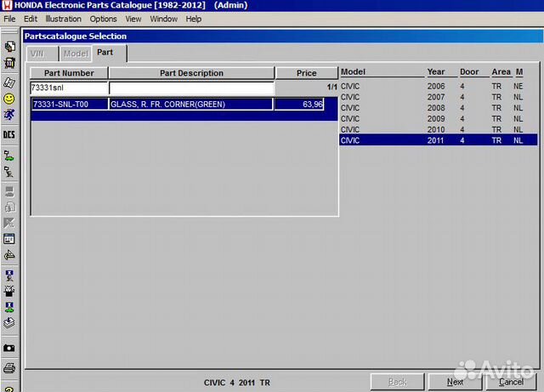This screenshot has height=392, width=544.
Task: Open the Illustration menu
Action: point(63,19)
